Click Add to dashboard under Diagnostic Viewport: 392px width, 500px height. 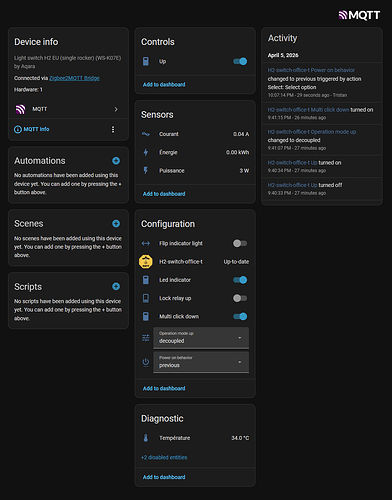coord(164,477)
